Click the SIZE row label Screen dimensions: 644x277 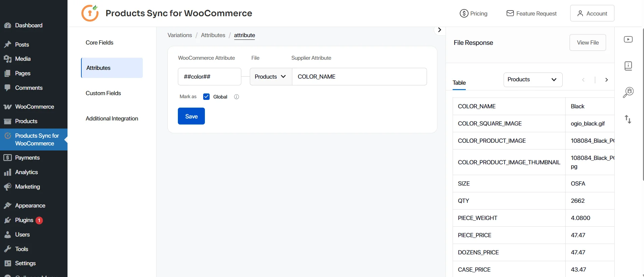pyautogui.click(x=464, y=184)
